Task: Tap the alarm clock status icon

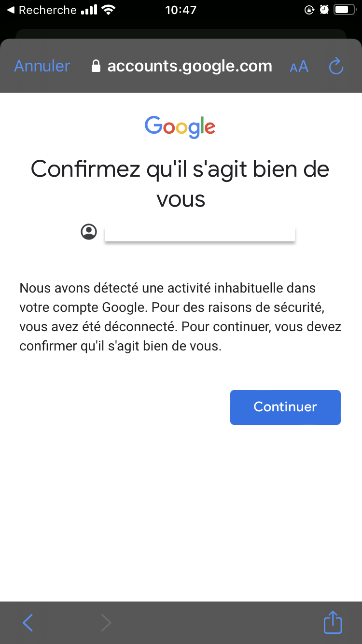Action: pos(324,10)
